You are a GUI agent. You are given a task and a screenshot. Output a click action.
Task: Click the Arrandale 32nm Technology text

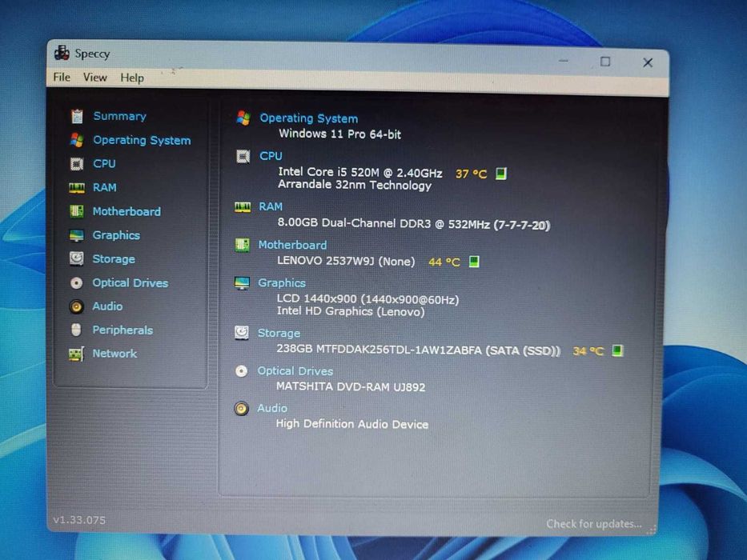pos(355,185)
